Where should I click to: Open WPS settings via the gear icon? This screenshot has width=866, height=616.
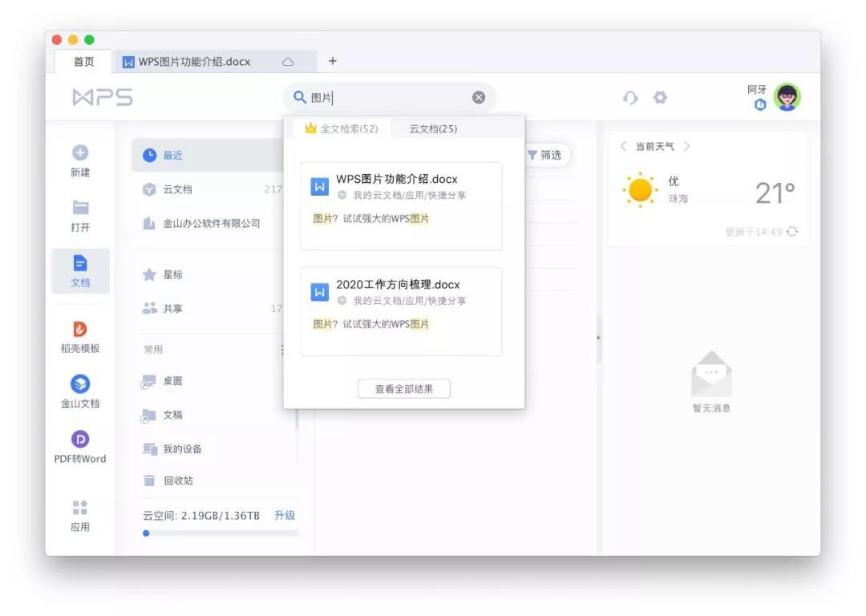[x=659, y=97]
